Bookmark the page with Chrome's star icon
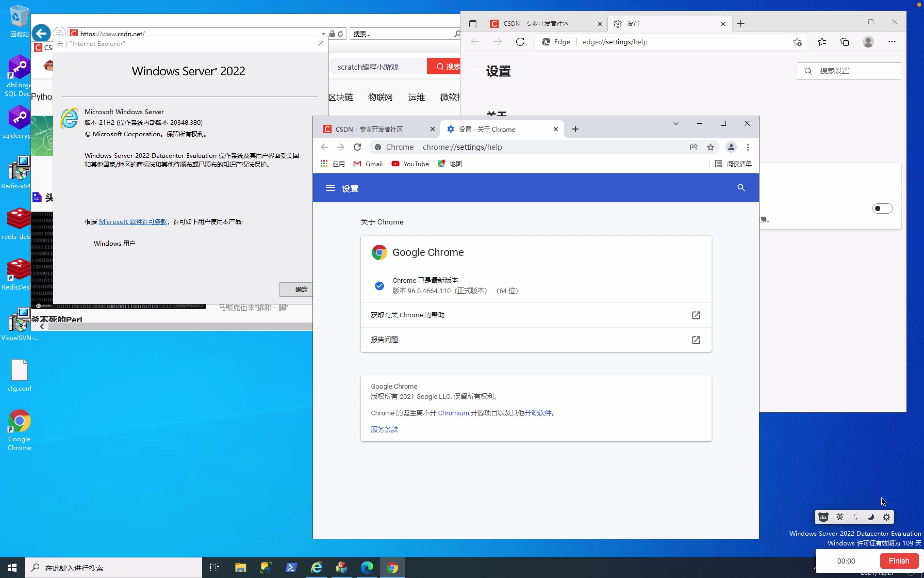924x578 pixels. (x=710, y=147)
